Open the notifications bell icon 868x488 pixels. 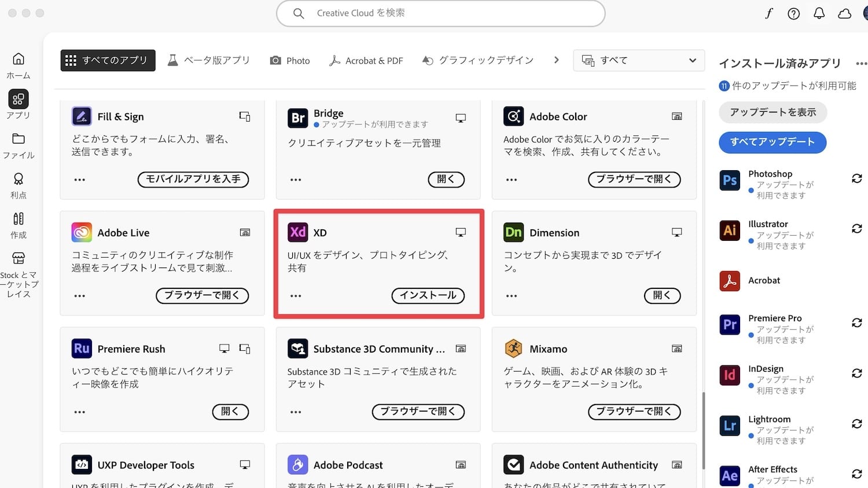coord(819,13)
